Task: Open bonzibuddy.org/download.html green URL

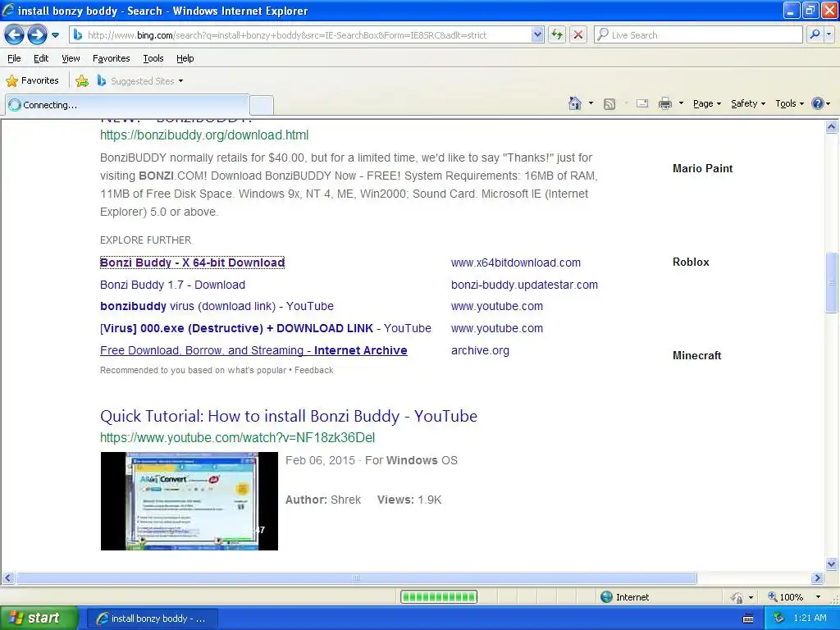Action: point(204,135)
